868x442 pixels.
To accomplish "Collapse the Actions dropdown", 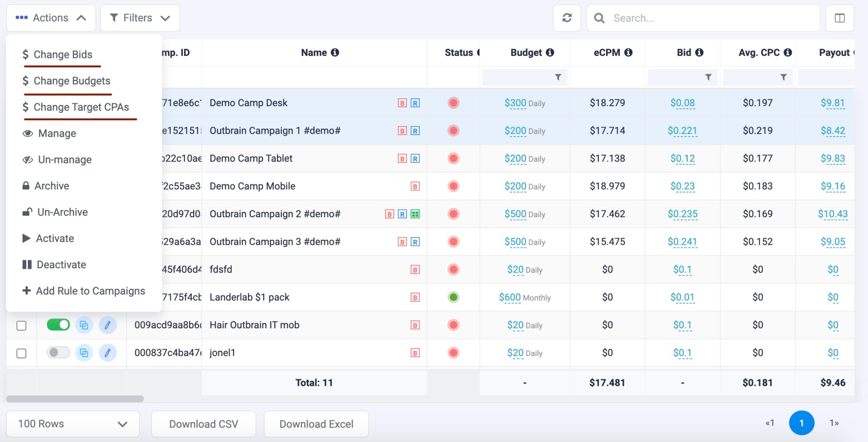I will [x=51, y=18].
